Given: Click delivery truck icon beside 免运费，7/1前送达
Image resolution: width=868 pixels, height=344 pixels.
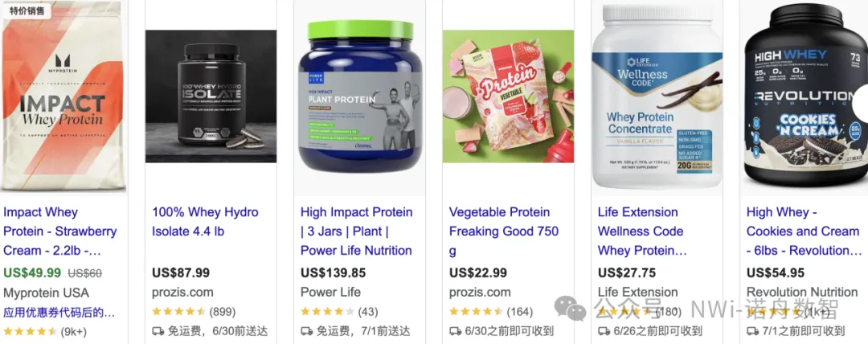Looking at the screenshot, I should click(307, 331).
